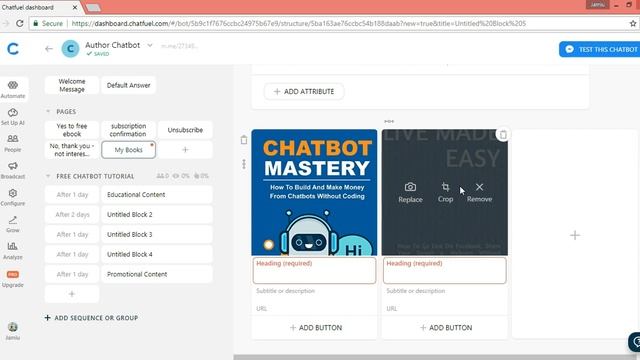Open the No, thank you block

72,150
